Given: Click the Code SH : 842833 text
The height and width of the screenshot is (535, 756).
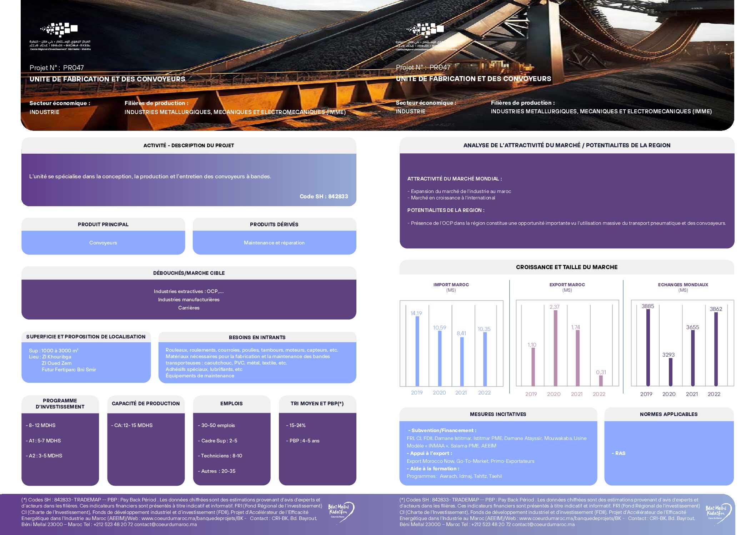Looking at the screenshot, I should [324, 196].
